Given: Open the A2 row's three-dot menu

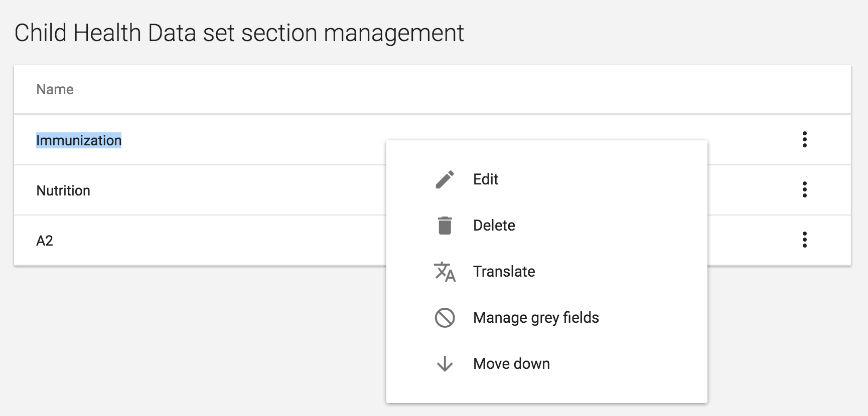Looking at the screenshot, I should click(804, 240).
